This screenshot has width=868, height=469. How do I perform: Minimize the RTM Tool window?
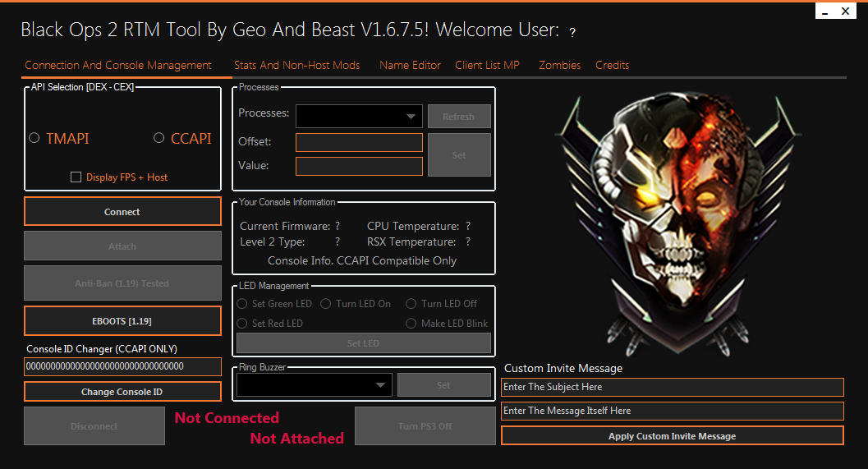click(825, 11)
